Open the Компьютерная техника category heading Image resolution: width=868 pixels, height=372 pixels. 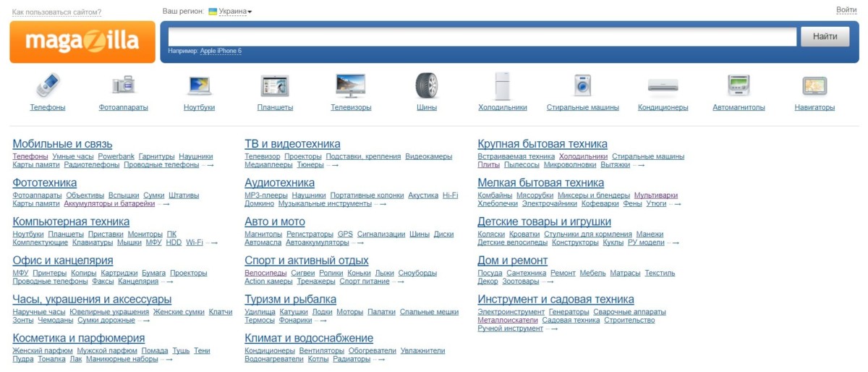71,221
